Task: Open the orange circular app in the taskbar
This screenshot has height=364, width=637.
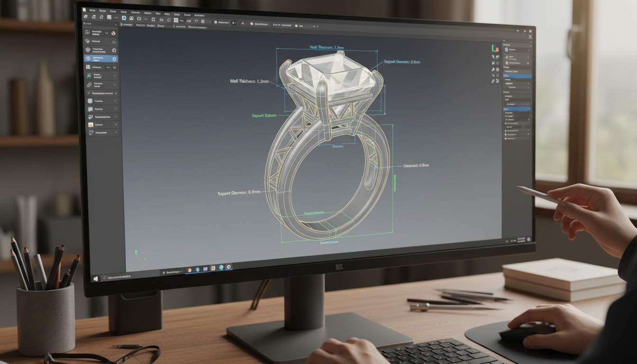Action: click(190, 270)
